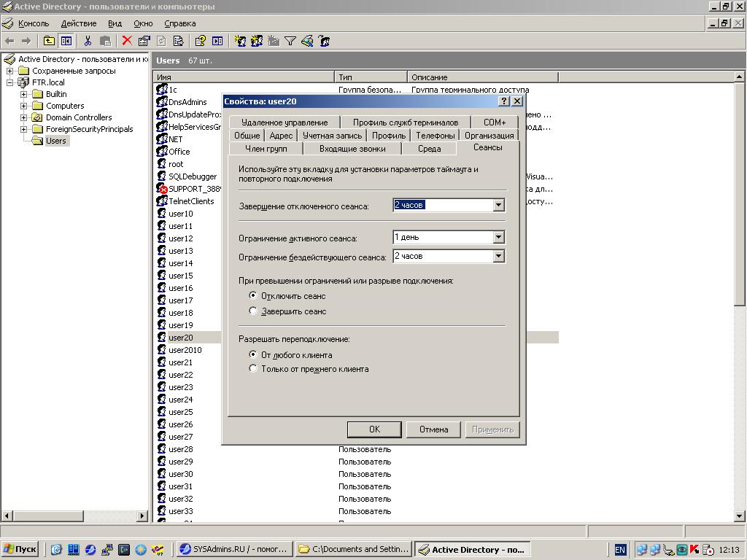Image resolution: width=747 pixels, height=560 pixels.
Task: Click the Add to group toolbar icon
Action: pyautogui.click(x=325, y=41)
